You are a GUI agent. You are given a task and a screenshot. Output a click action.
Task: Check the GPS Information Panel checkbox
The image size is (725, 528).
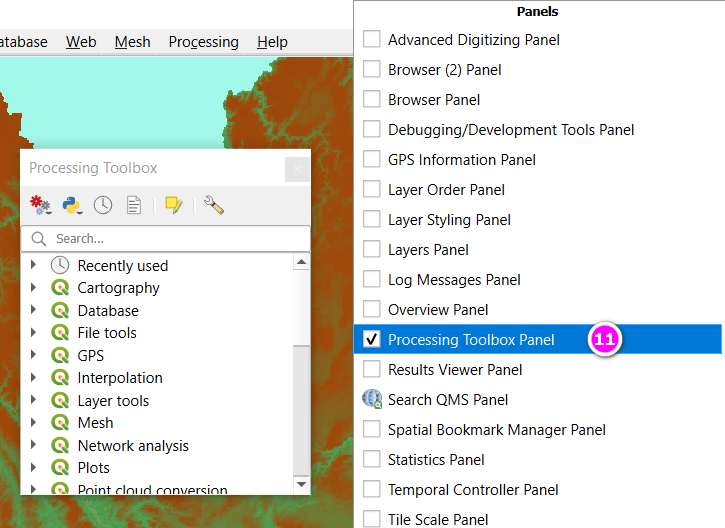(372, 160)
